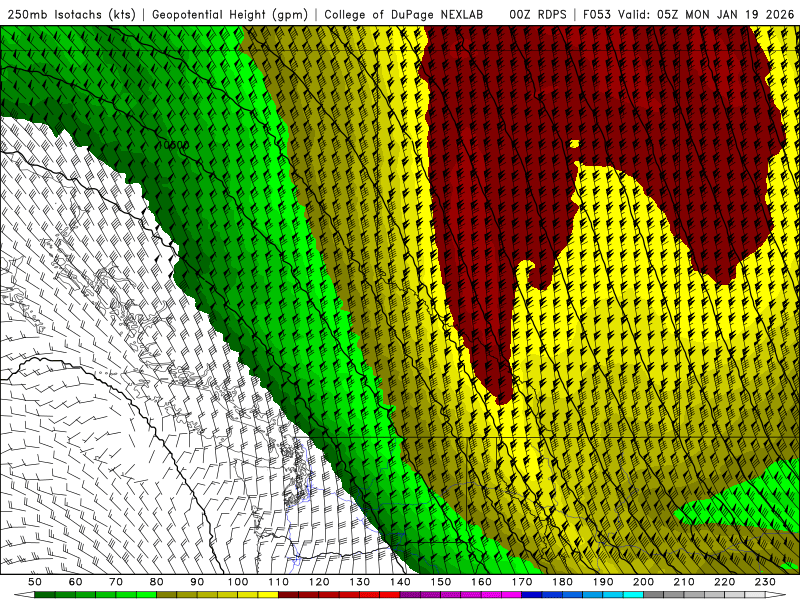800x600 pixels.
Task: Click the dark blue swatch starting at 170
Action: 532,595
